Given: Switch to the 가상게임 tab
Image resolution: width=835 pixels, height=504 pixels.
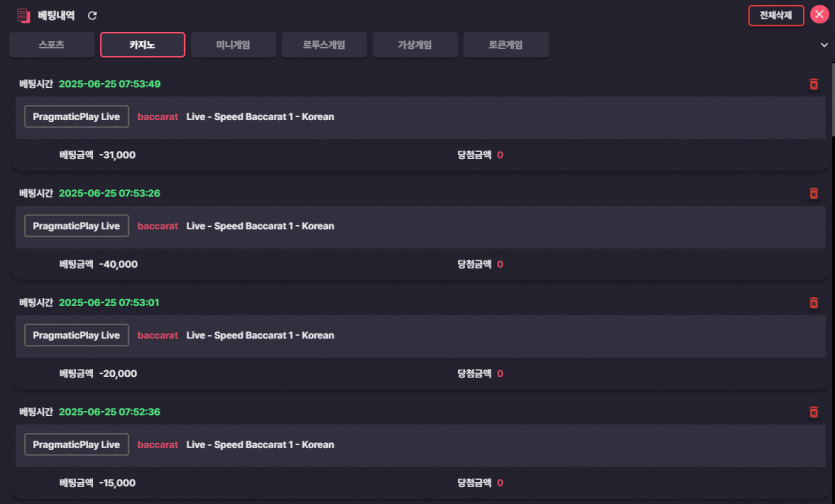Looking at the screenshot, I should 415,45.
